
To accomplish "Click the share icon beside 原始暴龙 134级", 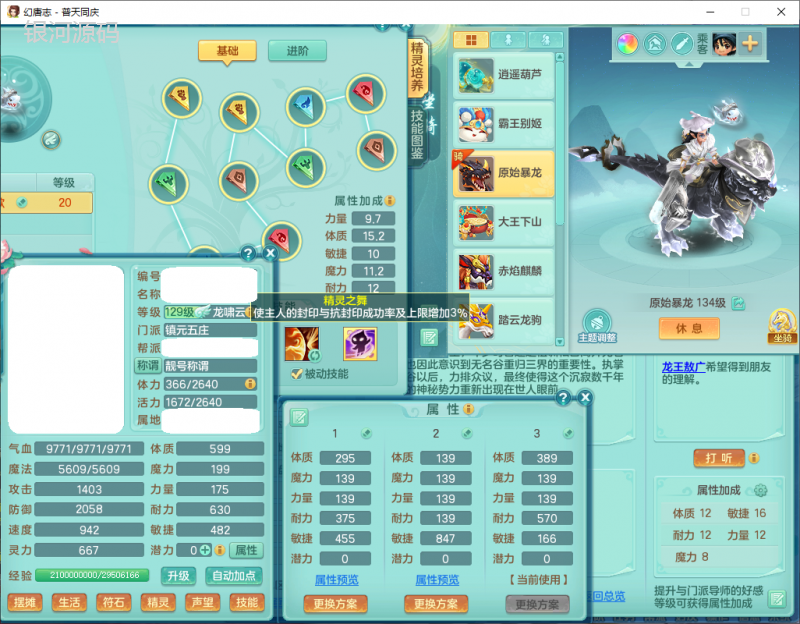I will click(738, 303).
